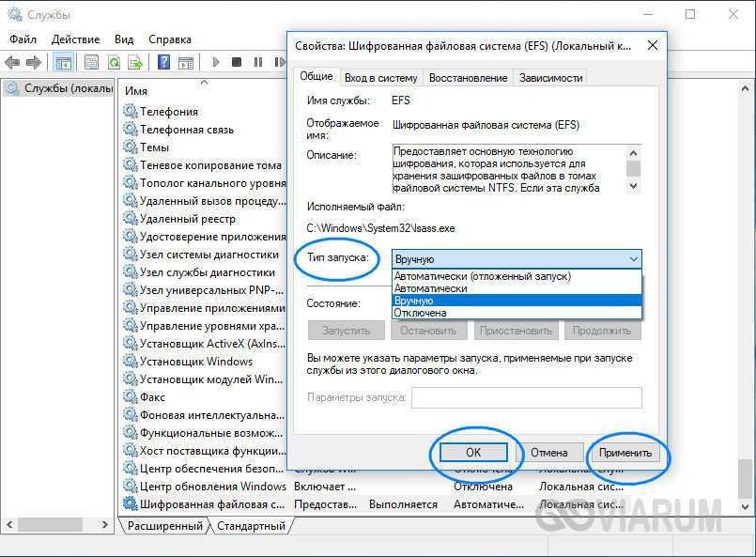The height and width of the screenshot is (557, 756).
Task: Open the blue Help question-mark icon
Action: [x=164, y=62]
